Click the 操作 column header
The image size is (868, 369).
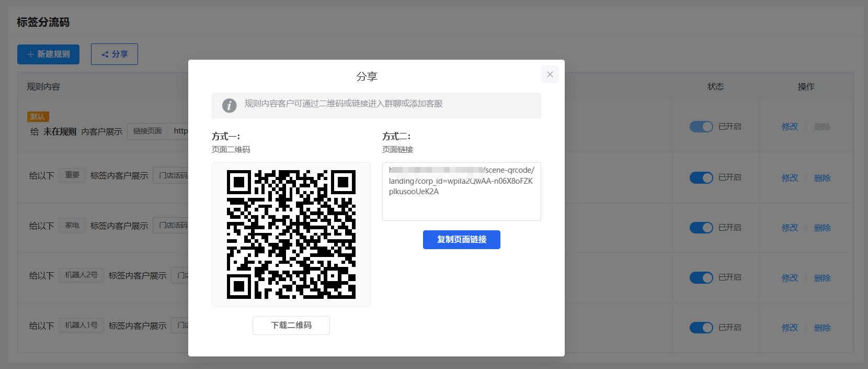[806, 86]
